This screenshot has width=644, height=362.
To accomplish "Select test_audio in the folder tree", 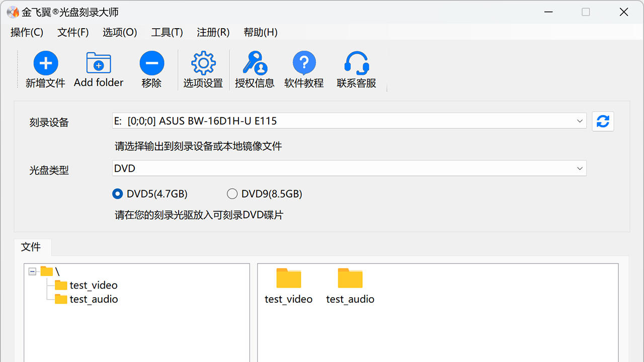I will 93,299.
